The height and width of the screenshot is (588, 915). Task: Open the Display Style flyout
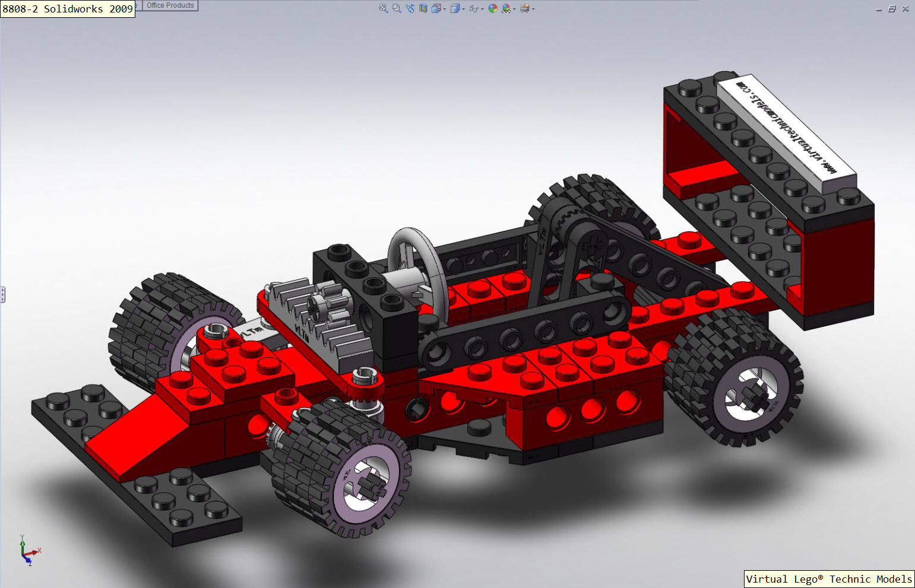point(457,8)
